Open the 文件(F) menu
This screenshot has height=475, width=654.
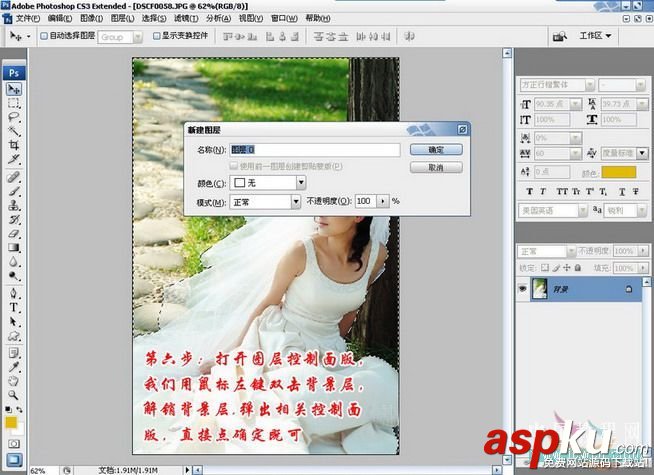click(28, 18)
